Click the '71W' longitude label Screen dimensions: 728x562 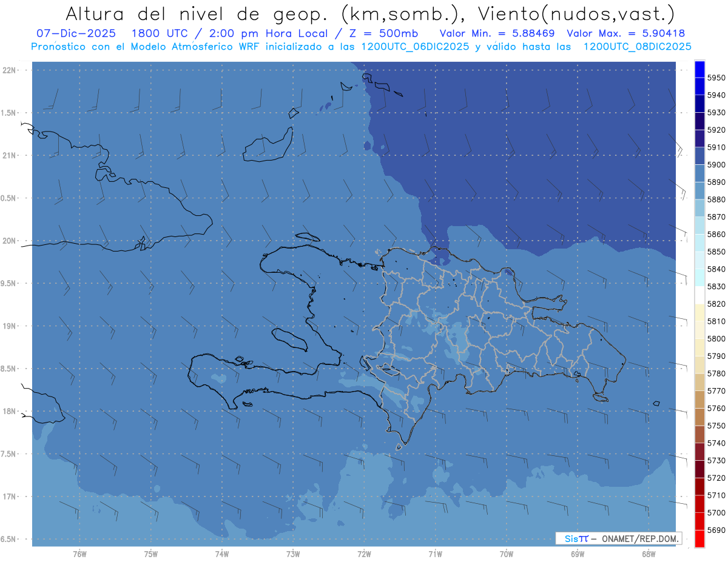coord(435,554)
